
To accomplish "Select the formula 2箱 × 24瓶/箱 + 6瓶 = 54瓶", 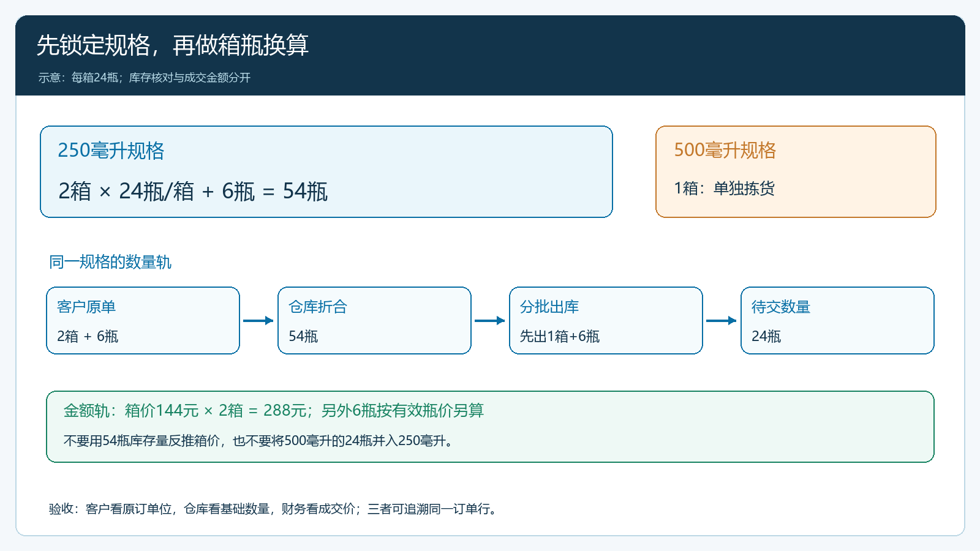I will tap(193, 192).
